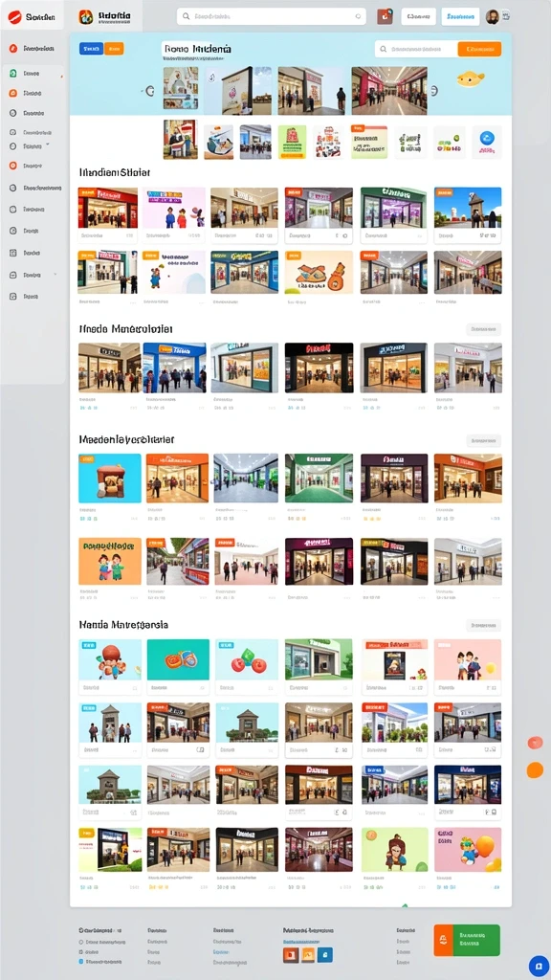The width and height of the screenshot is (551, 980).
Task: Click the green icon in the left sidebar
Action: click(13, 73)
